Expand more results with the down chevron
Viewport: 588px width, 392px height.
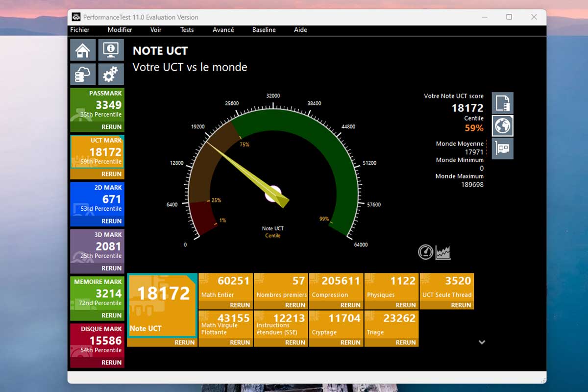[482, 342]
